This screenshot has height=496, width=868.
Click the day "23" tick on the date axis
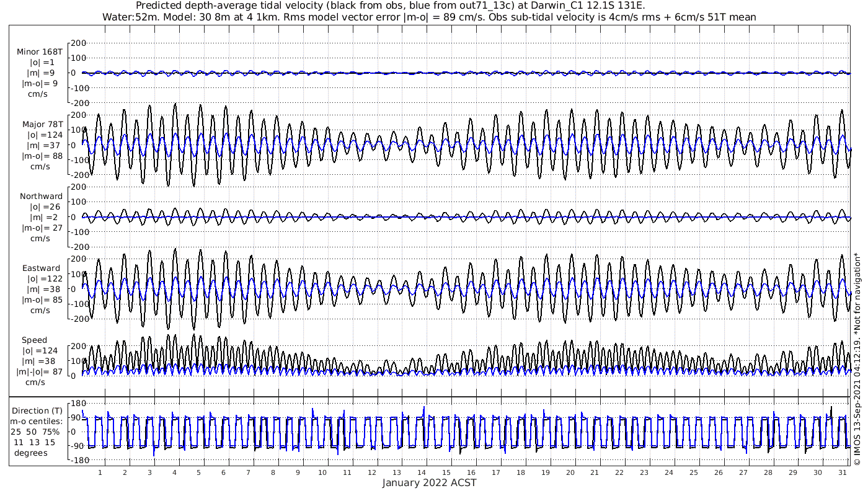(644, 472)
